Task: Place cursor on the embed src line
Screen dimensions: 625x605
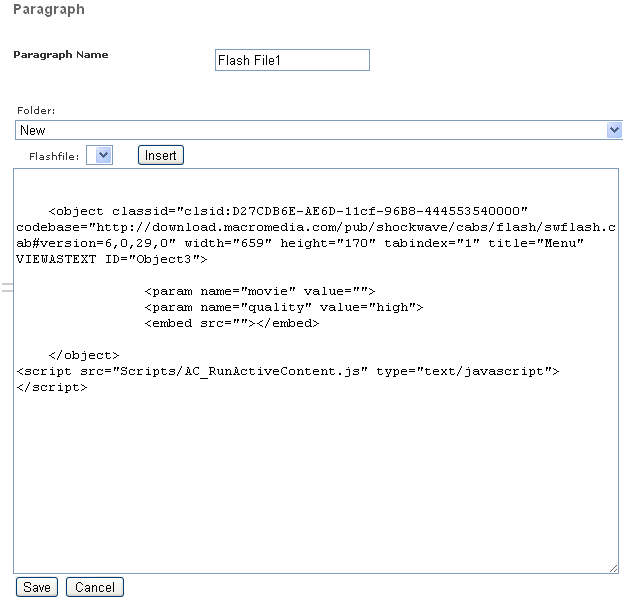Action: tap(231, 323)
